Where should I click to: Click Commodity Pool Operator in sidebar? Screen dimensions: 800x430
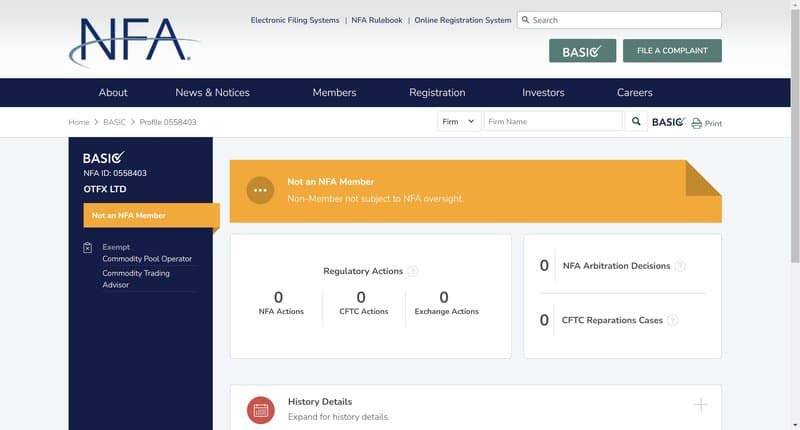pos(147,259)
